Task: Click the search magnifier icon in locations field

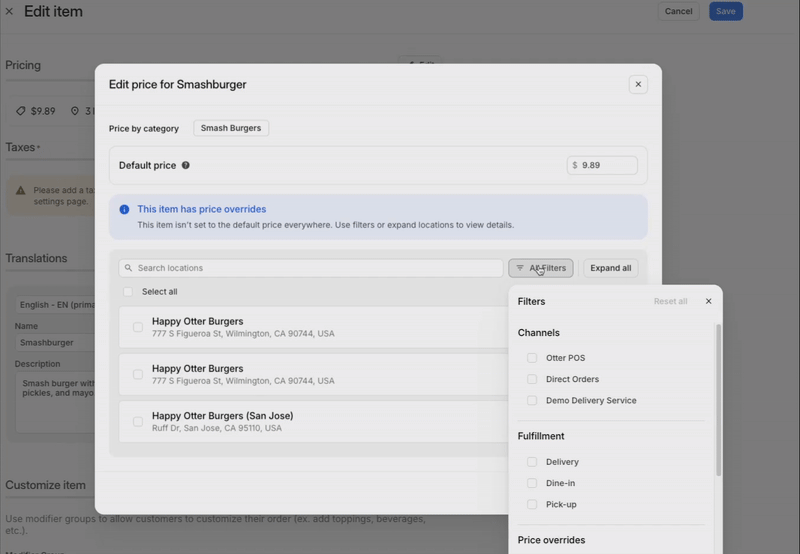Action: tap(128, 268)
